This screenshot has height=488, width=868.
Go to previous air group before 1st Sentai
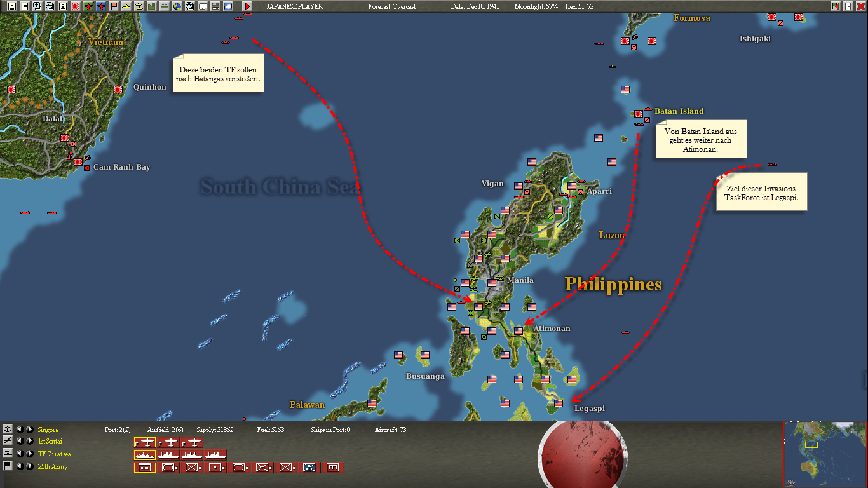(x=19, y=441)
